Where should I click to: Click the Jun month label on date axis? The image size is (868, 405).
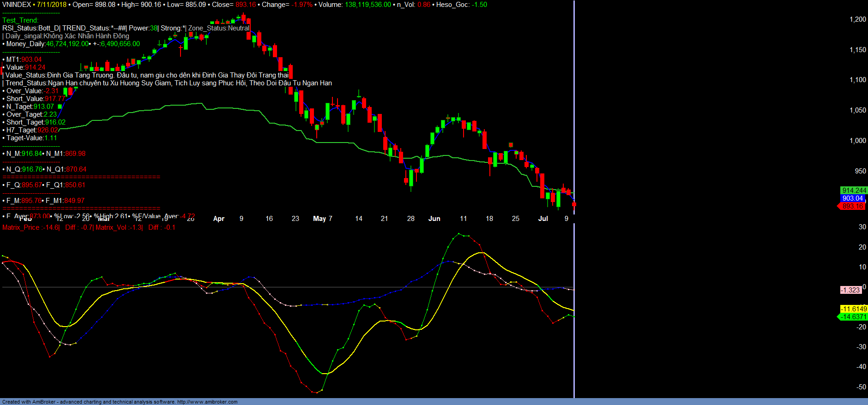point(434,219)
